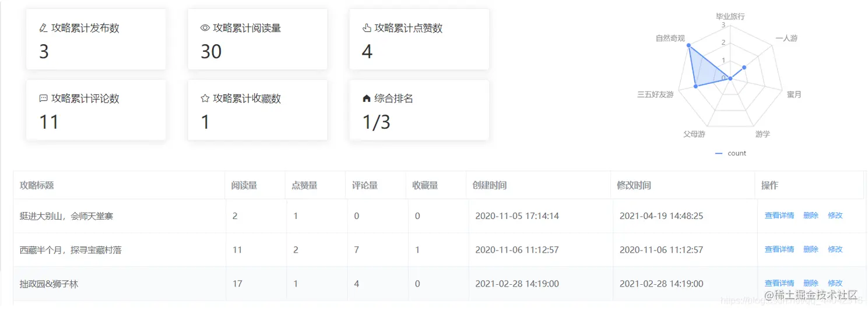Select the title 西藏半个月，探寻宝藏村落

[x=71, y=250]
